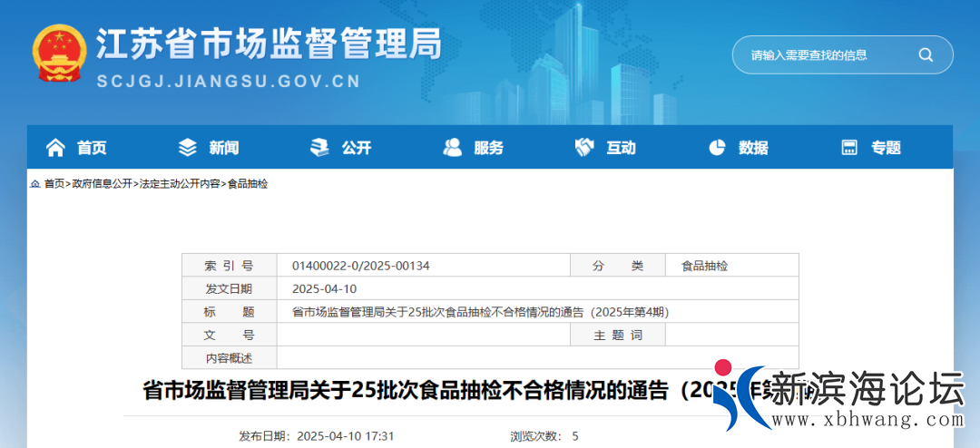Go to 首页 in the breadcrumb
Image resolution: width=980 pixels, height=448 pixels.
54,184
